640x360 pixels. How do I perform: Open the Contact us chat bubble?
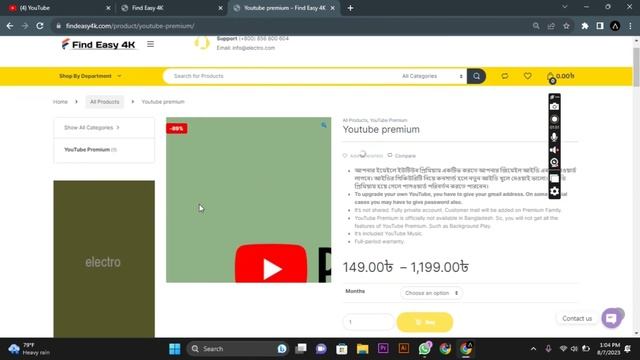[611, 318]
